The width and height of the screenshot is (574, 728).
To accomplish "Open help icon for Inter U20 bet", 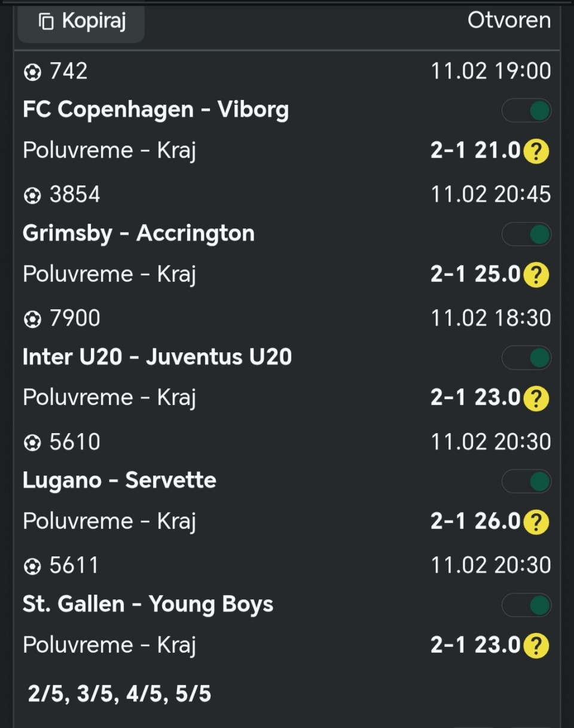I will (x=536, y=398).
